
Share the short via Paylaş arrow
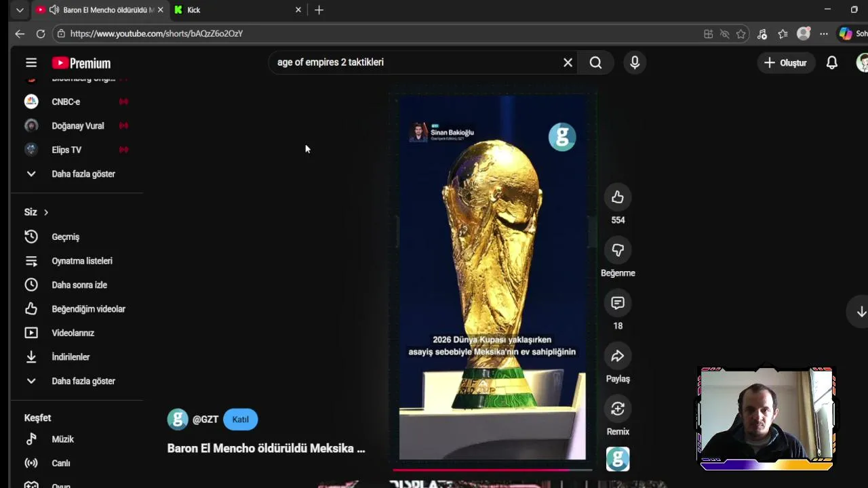coord(618,356)
